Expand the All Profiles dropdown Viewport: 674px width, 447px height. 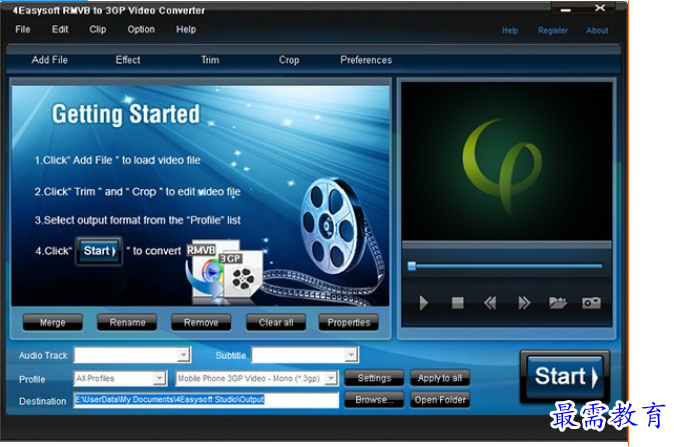click(x=159, y=378)
